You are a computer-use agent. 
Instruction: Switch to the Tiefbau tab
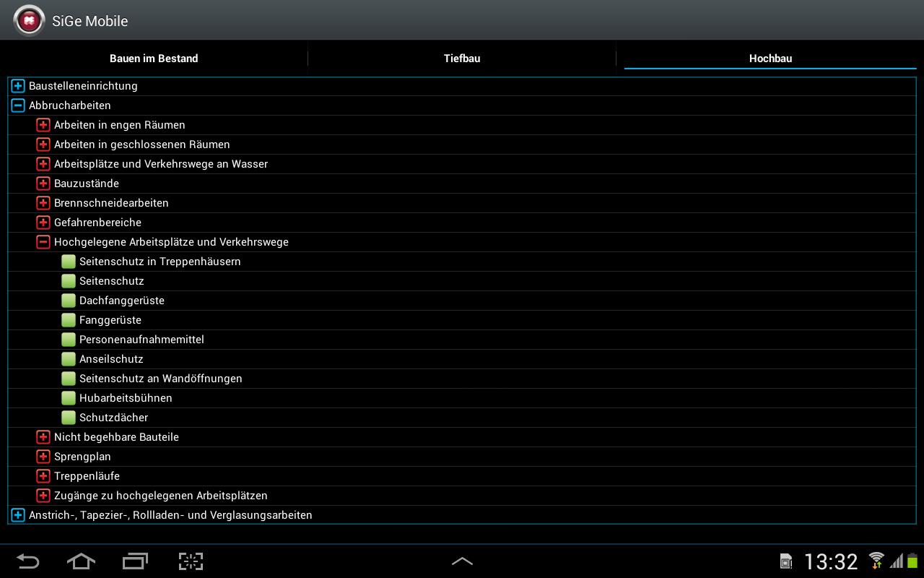point(462,59)
